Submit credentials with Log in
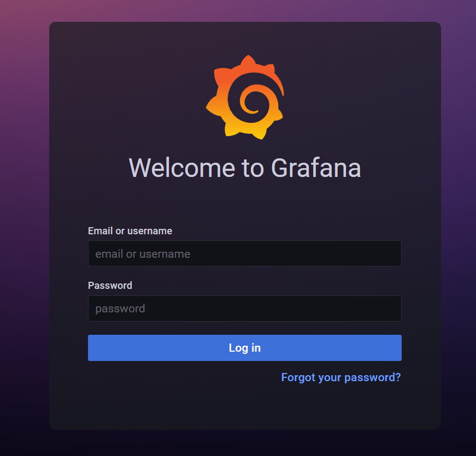This screenshot has width=476, height=456. (x=245, y=348)
